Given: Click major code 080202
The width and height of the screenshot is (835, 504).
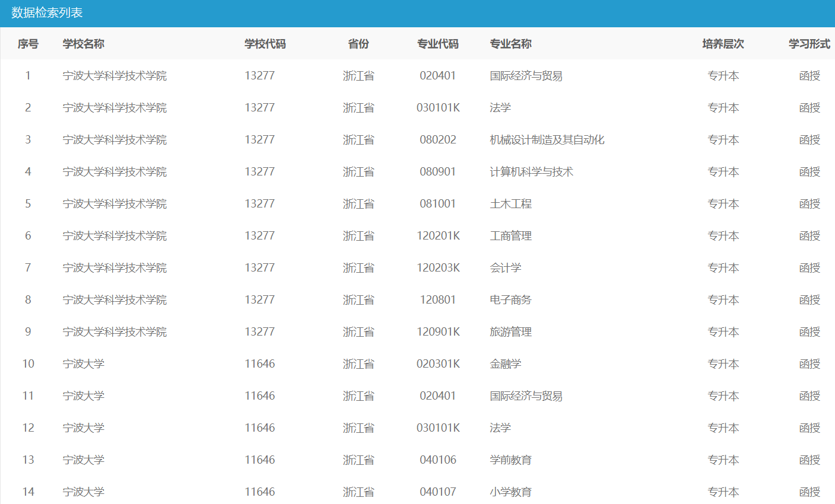Looking at the screenshot, I should tap(438, 140).
